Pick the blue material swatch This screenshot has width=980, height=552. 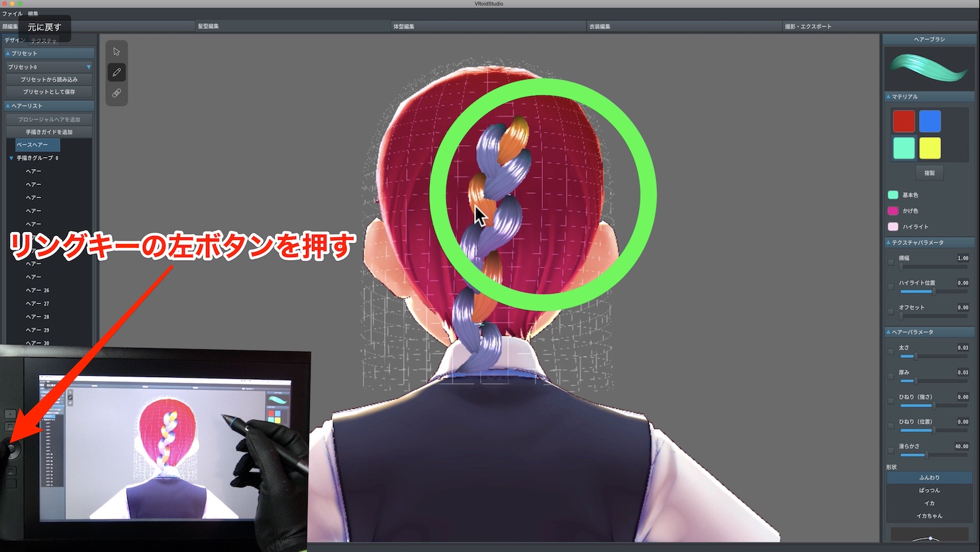click(930, 121)
